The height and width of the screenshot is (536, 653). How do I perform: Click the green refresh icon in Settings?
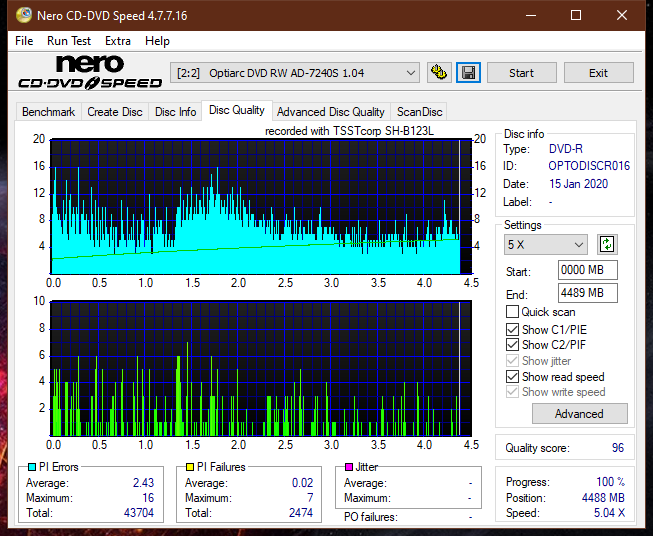pos(606,244)
